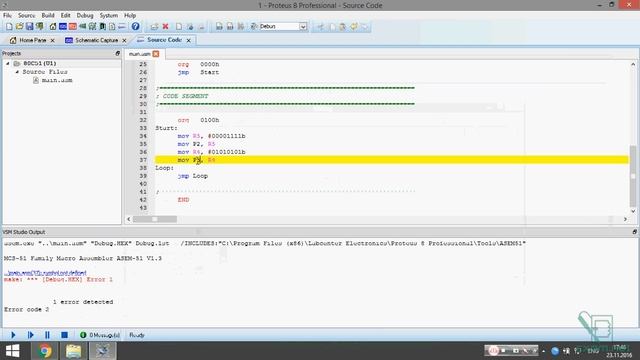Viewport: 640px width, 360px height.
Task: Click the '0 Message(s)' status bar entry
Action: coord(104,335)
